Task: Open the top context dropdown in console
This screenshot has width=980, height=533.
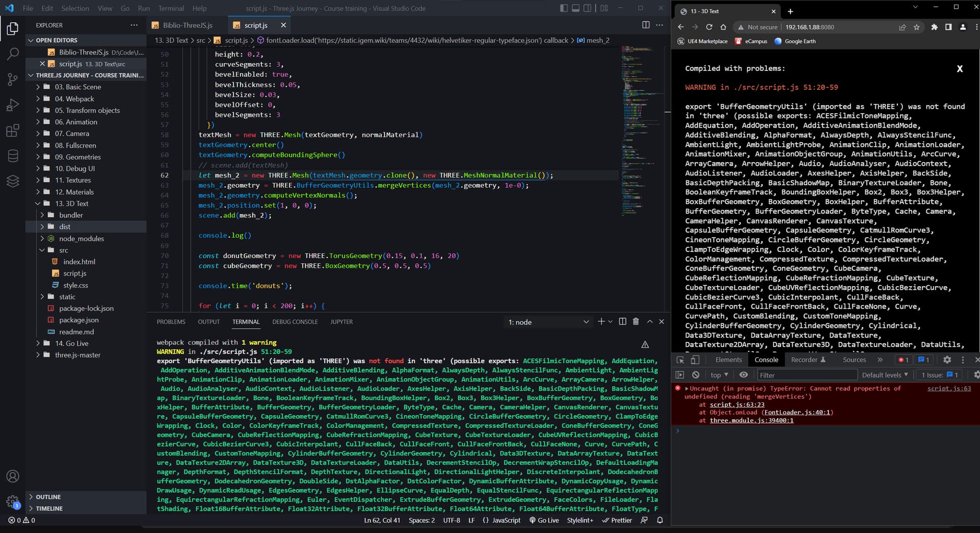Action: [x=719, y=375]
